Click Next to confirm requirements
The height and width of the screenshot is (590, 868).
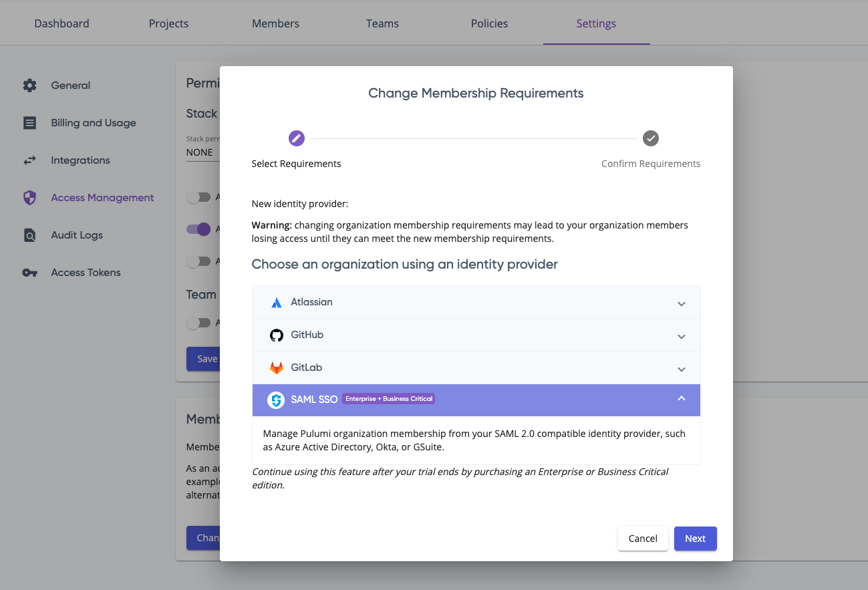[695, 539]
